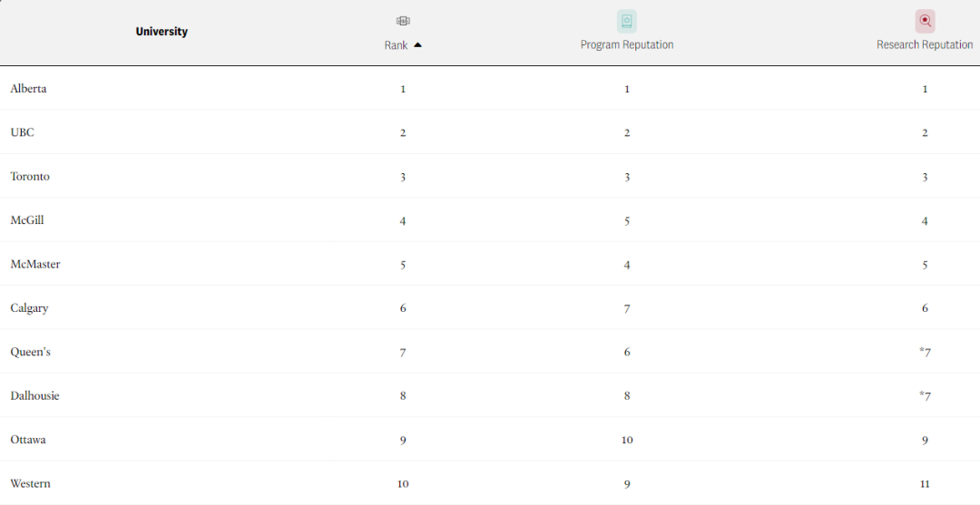Click Ottawa's Rank value 9
The height and width of the screenshot is (505, 980).
403,440
